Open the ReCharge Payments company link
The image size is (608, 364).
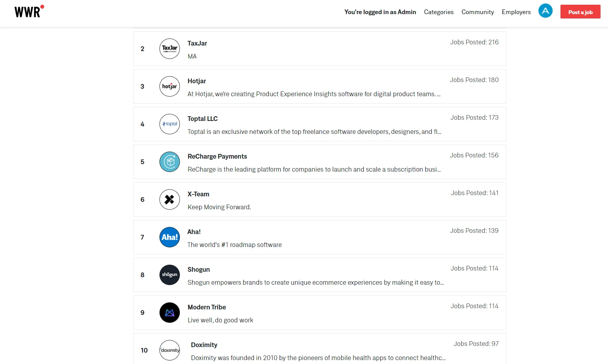217,156
